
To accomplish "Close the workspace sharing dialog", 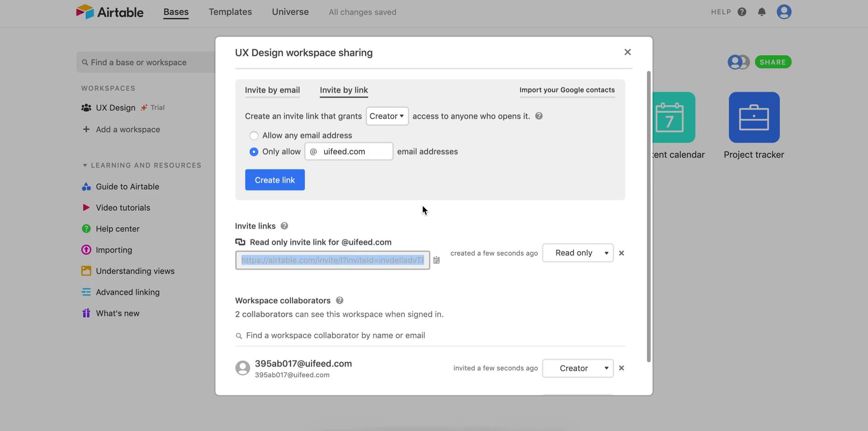I will [x=627, y=52].
